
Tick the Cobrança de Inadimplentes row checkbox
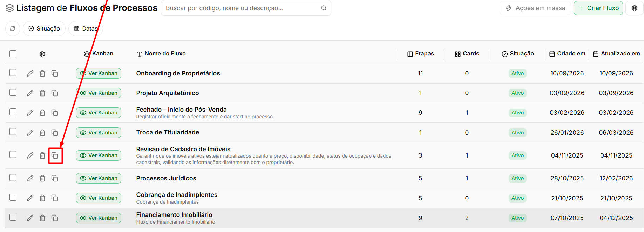point(13,197)
